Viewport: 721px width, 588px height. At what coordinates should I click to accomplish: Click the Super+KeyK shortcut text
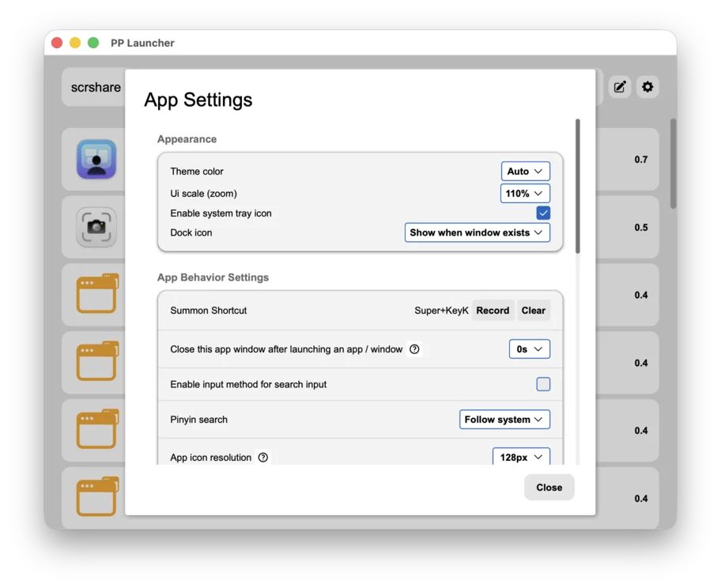[441, 311]
